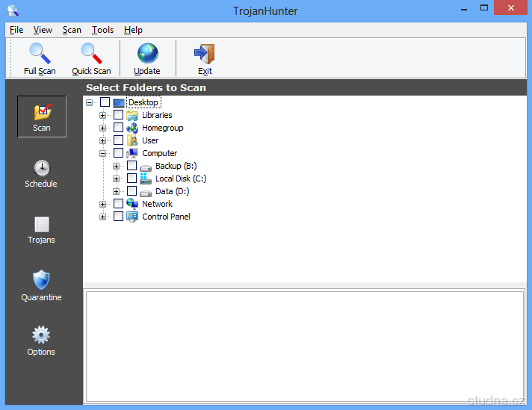The width and height of the screenshot is (532, 410).
Task: Click the Exit door icon
Action: pos(205,58)
